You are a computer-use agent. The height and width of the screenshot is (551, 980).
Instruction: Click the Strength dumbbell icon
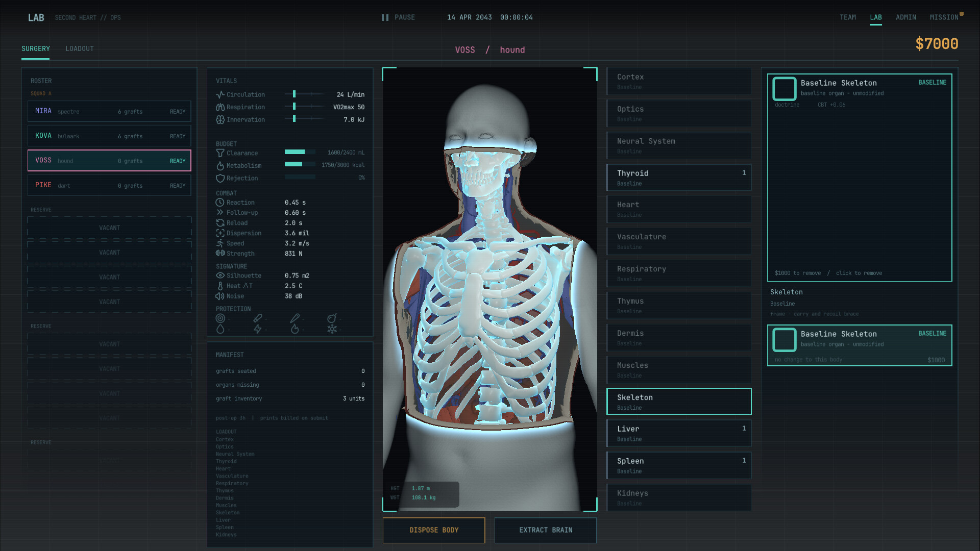tap(220, 254)
